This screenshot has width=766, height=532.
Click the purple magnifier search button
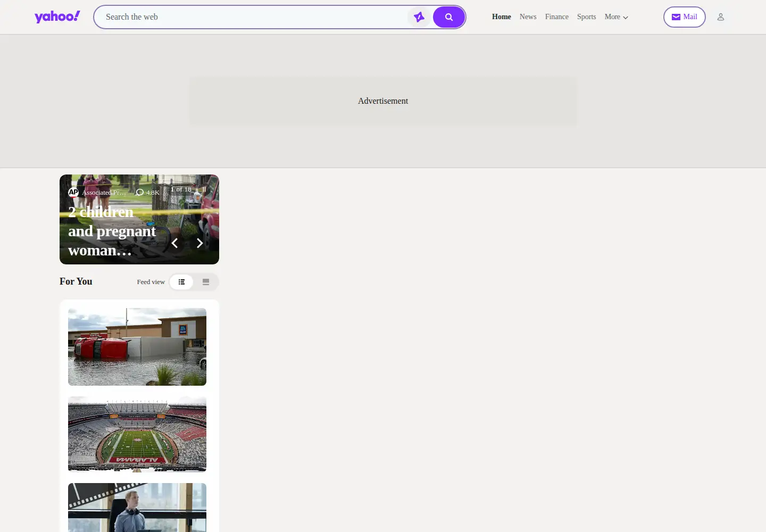(449, 17)
